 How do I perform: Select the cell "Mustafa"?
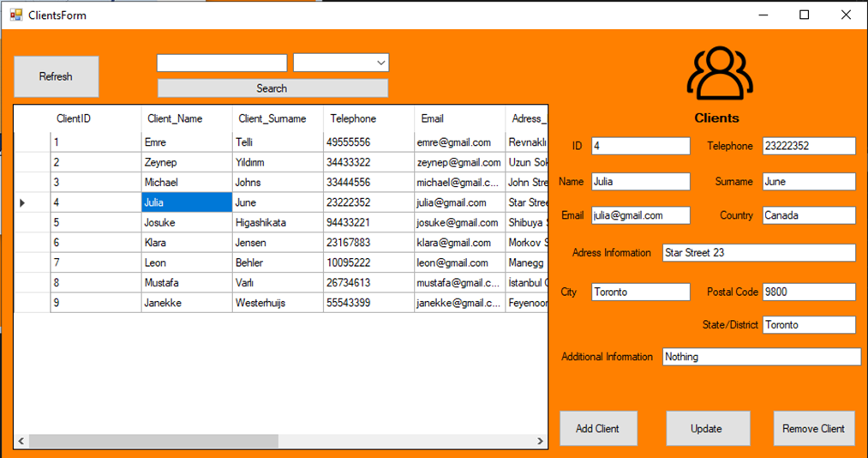(x=187, y=282)
